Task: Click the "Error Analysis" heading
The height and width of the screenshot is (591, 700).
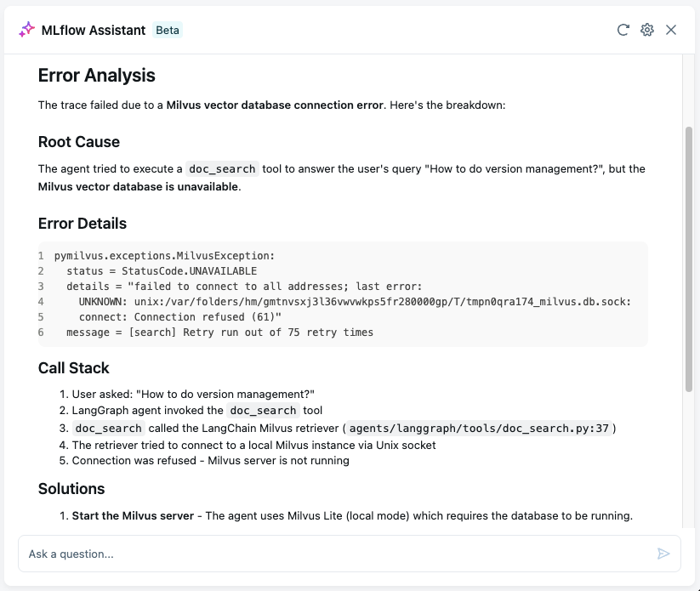Action: [97, 76]
